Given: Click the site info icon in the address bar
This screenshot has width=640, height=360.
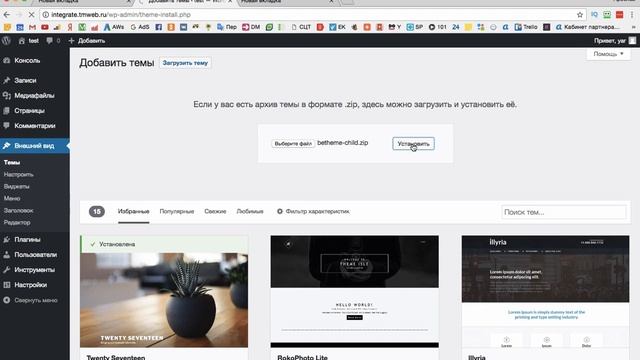Looking at the screenshot, I should pyautogui.click(x=46, y=15).
